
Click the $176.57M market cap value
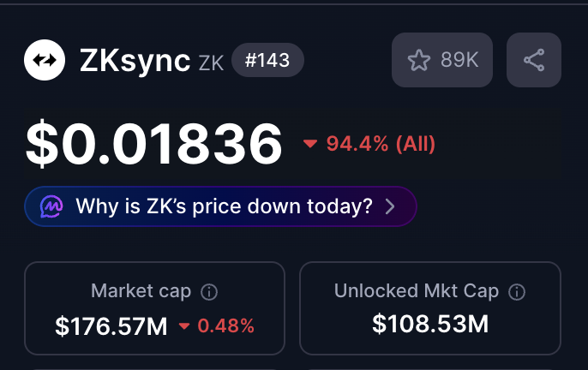click(111, 326)
